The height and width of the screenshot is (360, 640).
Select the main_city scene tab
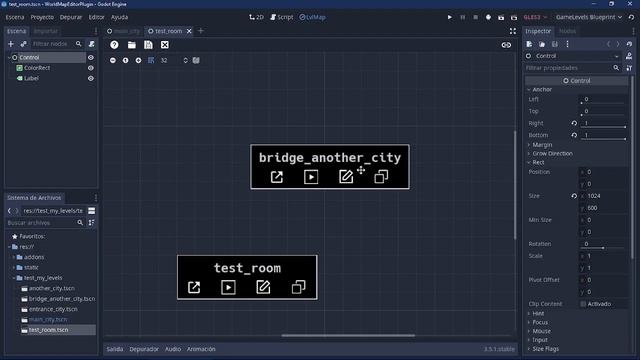click(123, 31)
